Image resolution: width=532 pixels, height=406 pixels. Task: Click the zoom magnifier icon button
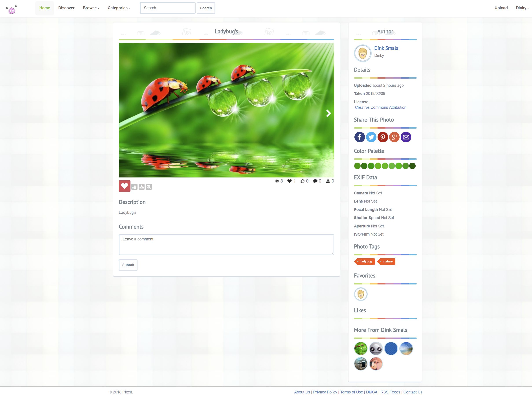(x=149, y=187)
